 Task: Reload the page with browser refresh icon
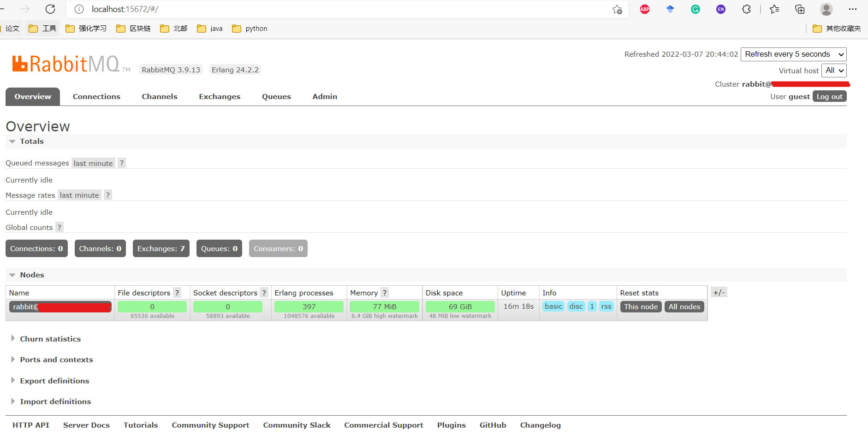pyautogui.click(x=50, y=9)
